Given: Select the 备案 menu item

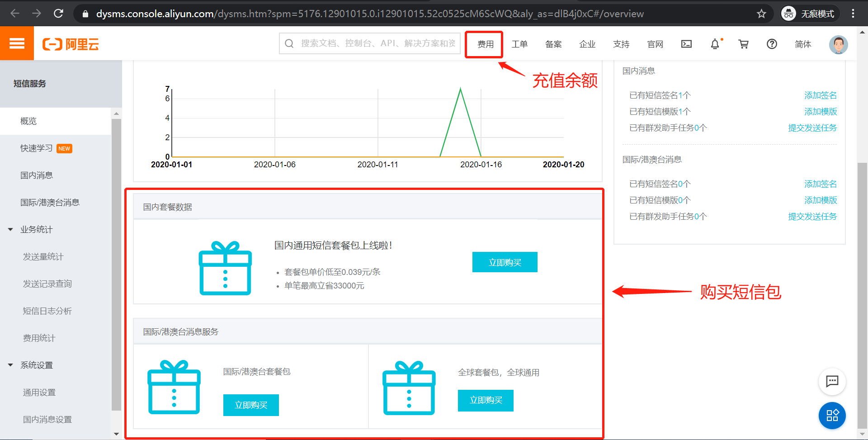Looking at the screenshot, I should pos(553,44).
